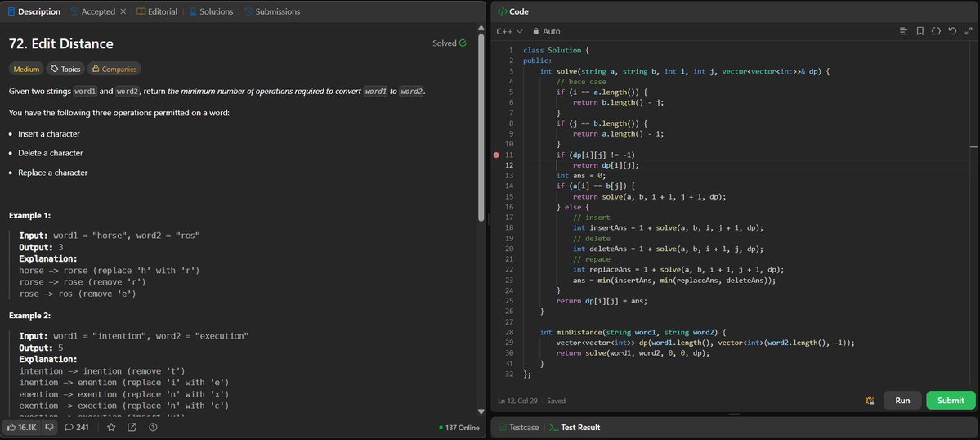The image size is (980, 440).
Task: Click the 'Example 2:' heading
Action: (30, 316)
